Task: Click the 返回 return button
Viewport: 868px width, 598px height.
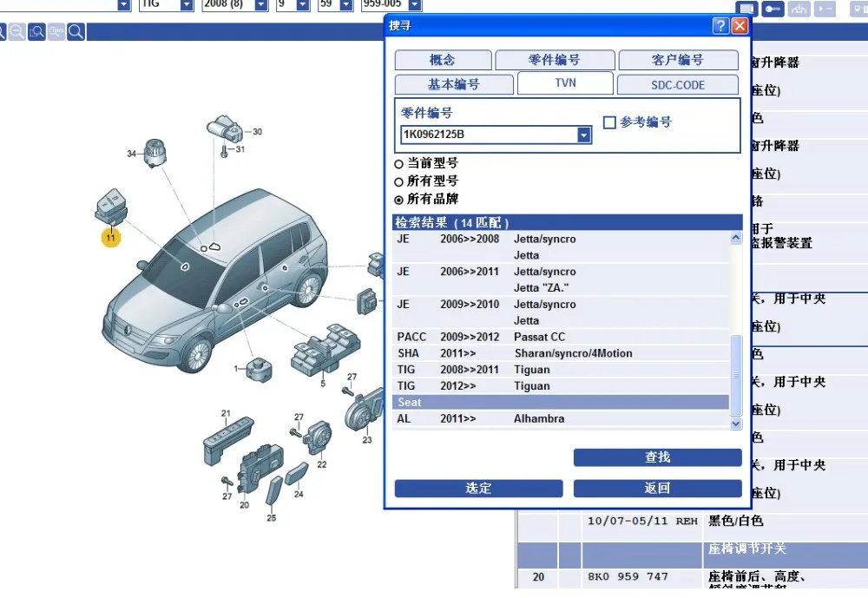Action: click(x=658, y=489)
